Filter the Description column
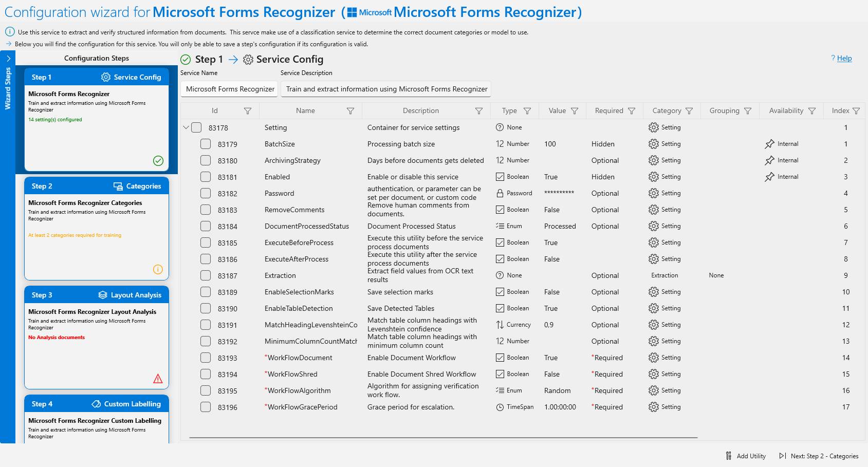The width and height of the screenshot is (868, 467). [479, 111]
